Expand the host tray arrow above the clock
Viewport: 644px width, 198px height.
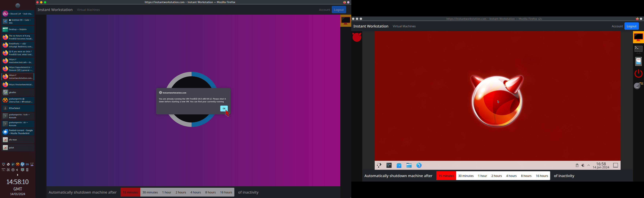click(x=18, y=175)
